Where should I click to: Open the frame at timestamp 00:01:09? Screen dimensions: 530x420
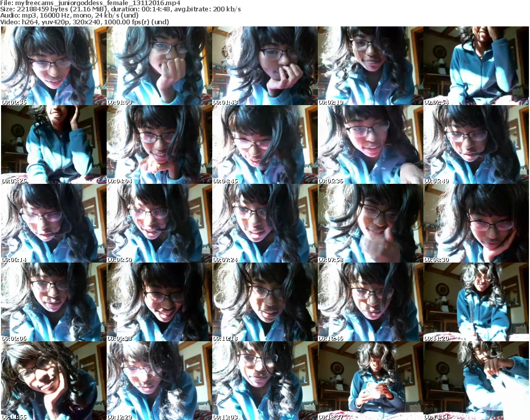159,66
